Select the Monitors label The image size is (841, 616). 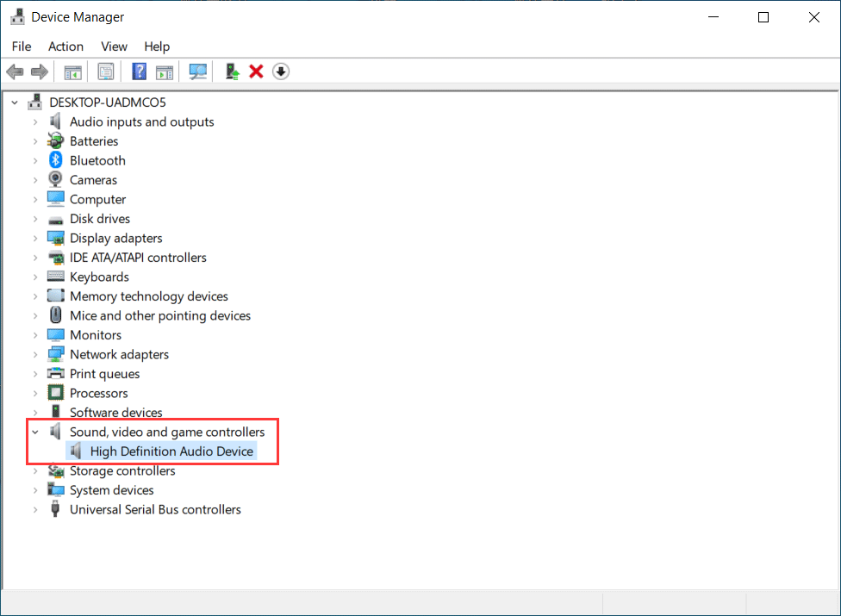click(96, 335)
